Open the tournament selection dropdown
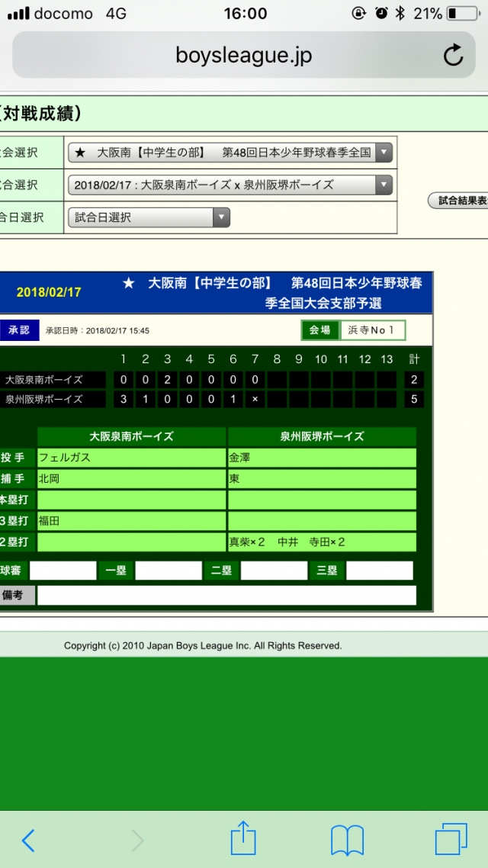This screenshot has width=488, height=868. [230, 153]
